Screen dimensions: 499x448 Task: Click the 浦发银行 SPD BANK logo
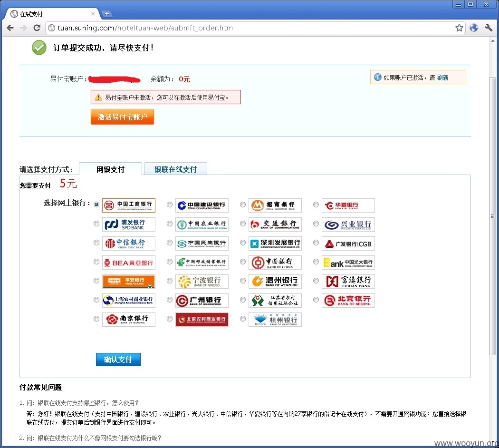pyautogui.click(x=129, y=224)
